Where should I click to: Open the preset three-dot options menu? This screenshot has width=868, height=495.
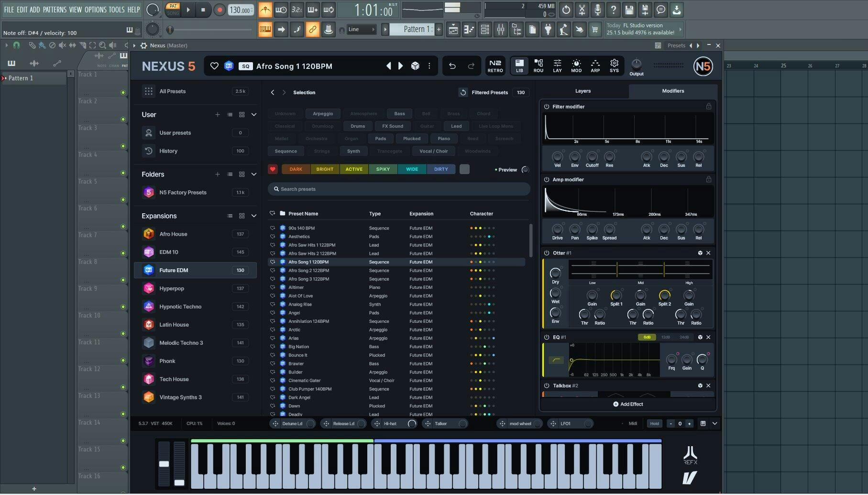[429, 66]
